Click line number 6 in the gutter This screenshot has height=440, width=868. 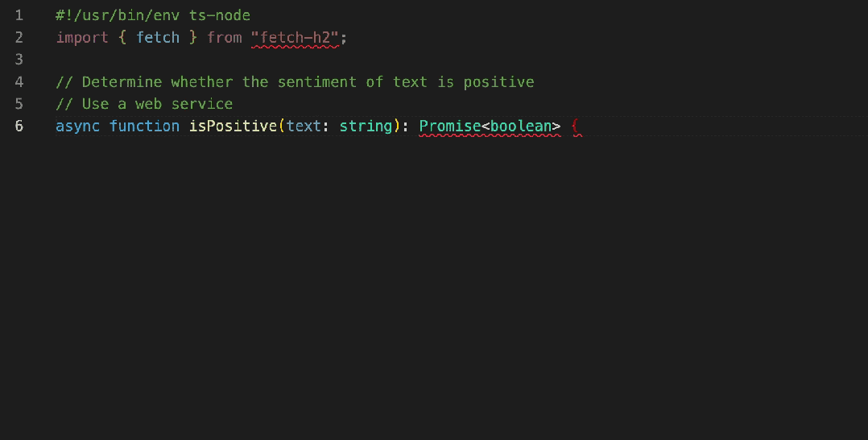pos(19,126)
